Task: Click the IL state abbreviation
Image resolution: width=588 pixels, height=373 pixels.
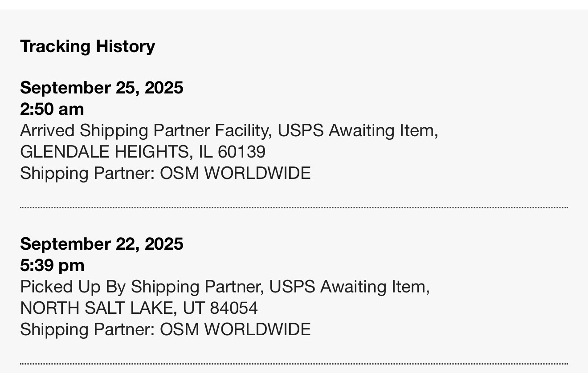Action: click(x=205, y=152)
